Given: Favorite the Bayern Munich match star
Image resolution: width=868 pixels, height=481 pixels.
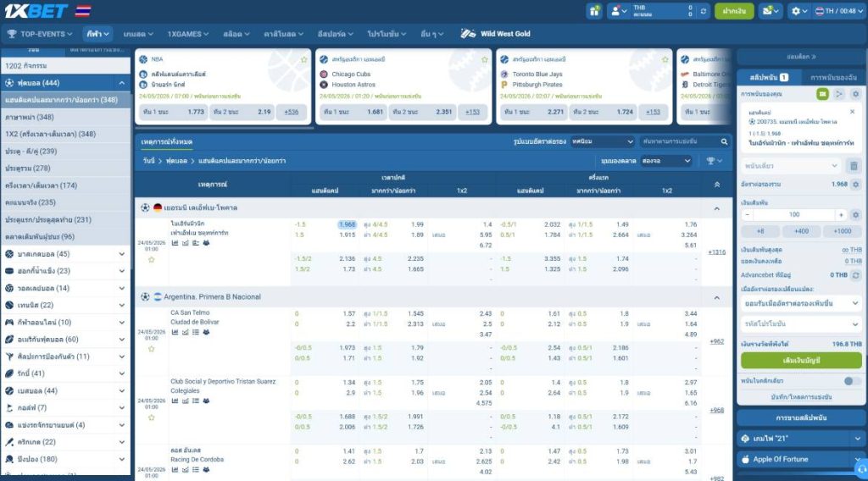Looking at the screenshot, I should tap(151, 259).
